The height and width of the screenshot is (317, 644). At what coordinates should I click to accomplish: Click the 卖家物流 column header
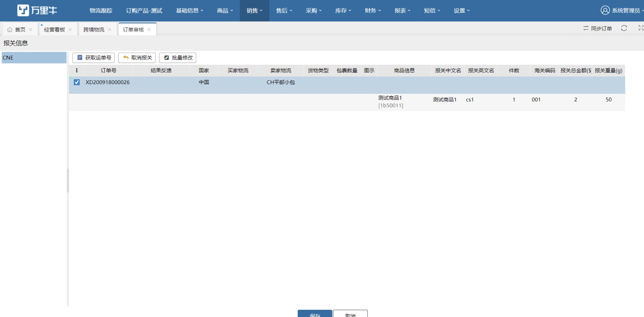coord(281,71)
